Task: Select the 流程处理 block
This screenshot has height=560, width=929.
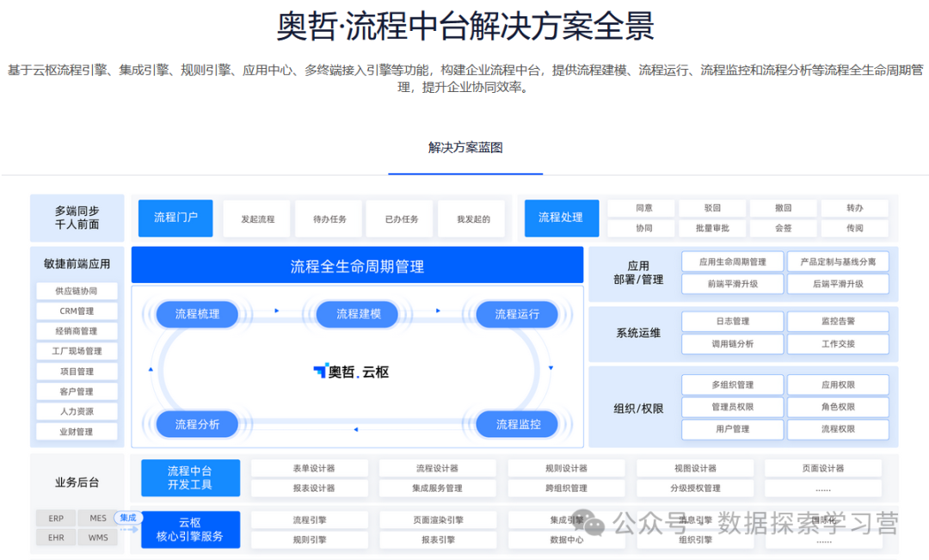Action: pos(561,218)
